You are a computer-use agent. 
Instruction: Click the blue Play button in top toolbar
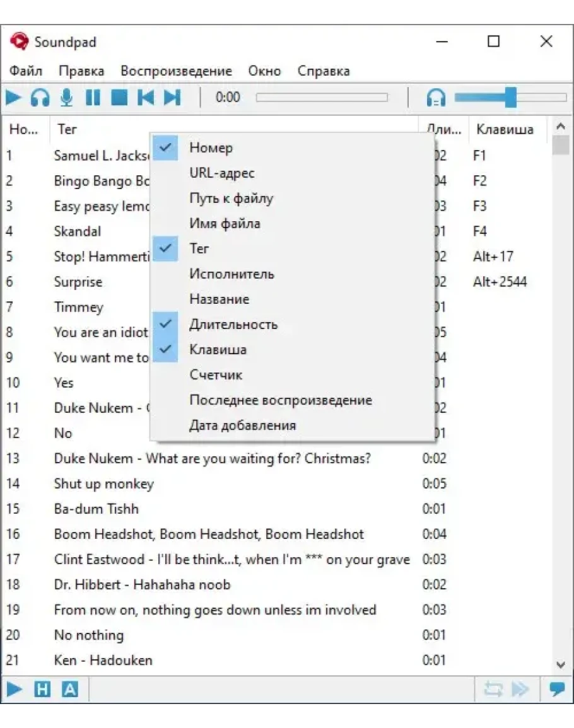pos(14,98)
